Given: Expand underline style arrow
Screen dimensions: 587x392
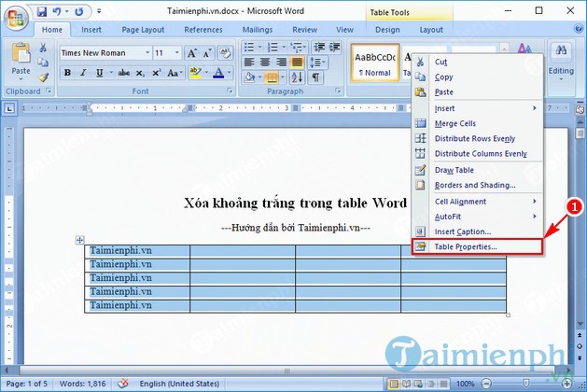Looking at the screenshot, I should (x=111, y=73).
